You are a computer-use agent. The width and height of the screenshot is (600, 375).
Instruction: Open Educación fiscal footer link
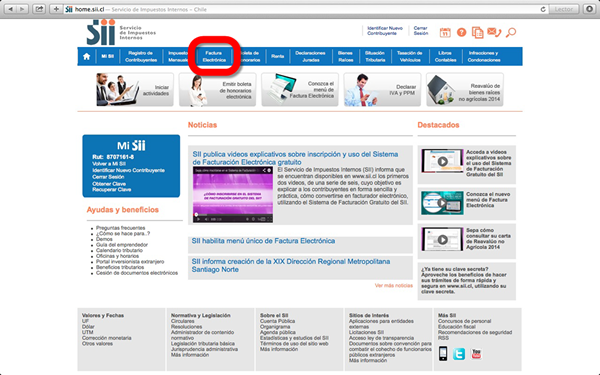tap(457, 327)
